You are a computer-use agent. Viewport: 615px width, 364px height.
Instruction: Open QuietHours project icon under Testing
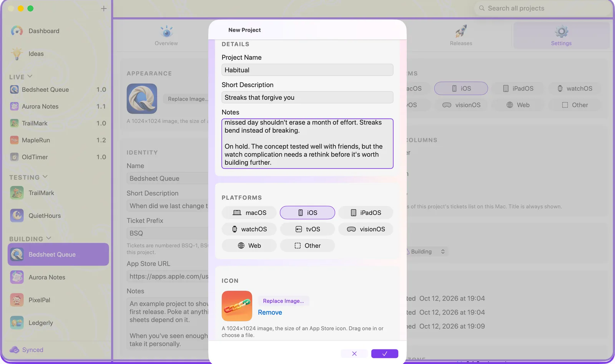click(x=17, y=216)
